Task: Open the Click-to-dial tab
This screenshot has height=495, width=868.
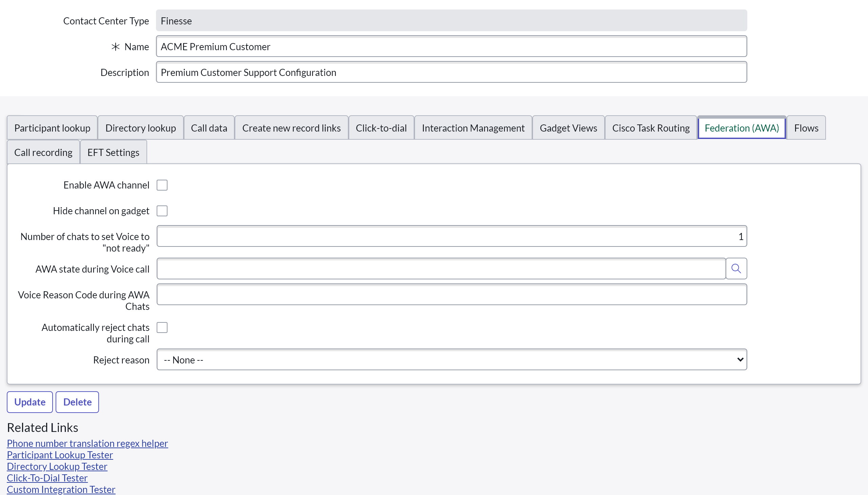Action: point(381,128)
